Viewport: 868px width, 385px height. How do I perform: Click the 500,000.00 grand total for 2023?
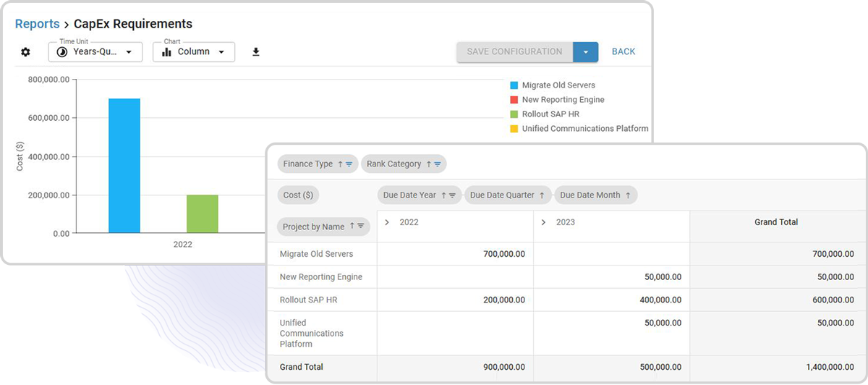point(611,368)
